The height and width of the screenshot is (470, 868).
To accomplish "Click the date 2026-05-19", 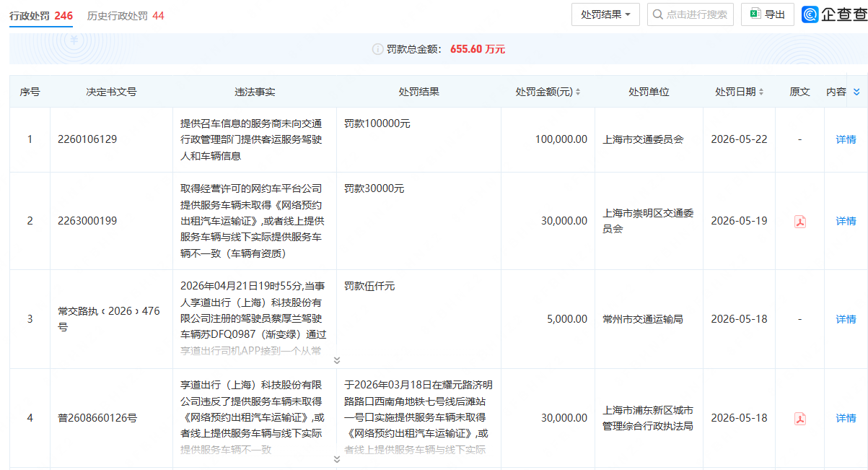I will point(739,221).
